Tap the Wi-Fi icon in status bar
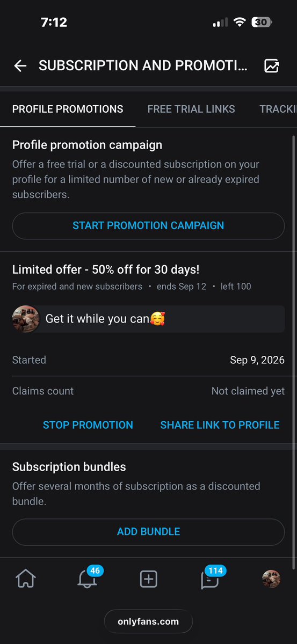Screen dimensions: 297x644 (238, 22)
